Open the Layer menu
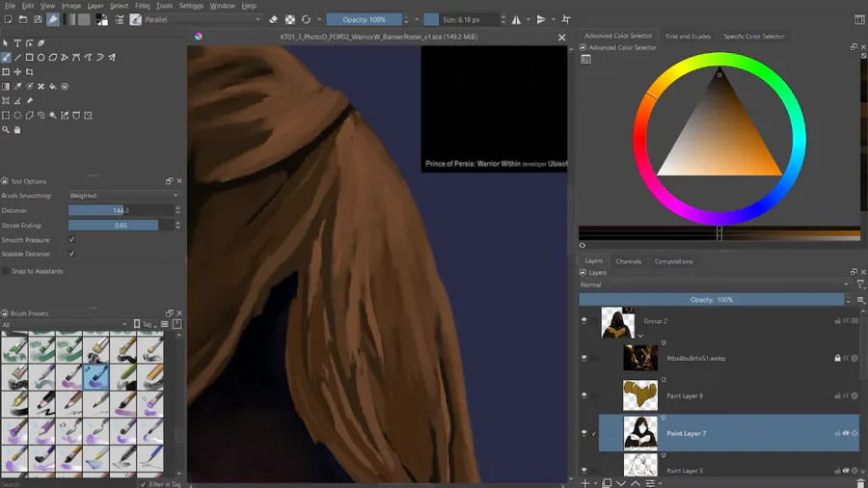The height and width of the screenshot is (488, 868). pos(95,6)
